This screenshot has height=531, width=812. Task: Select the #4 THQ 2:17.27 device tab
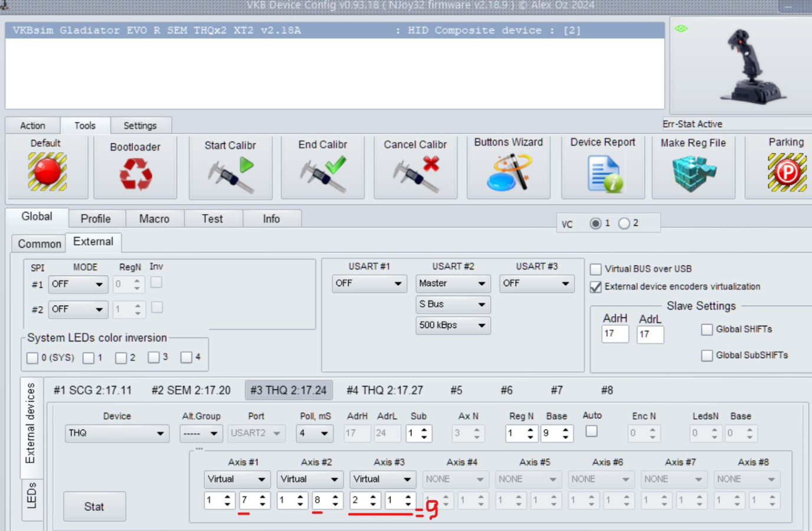(x=385, y=390)
